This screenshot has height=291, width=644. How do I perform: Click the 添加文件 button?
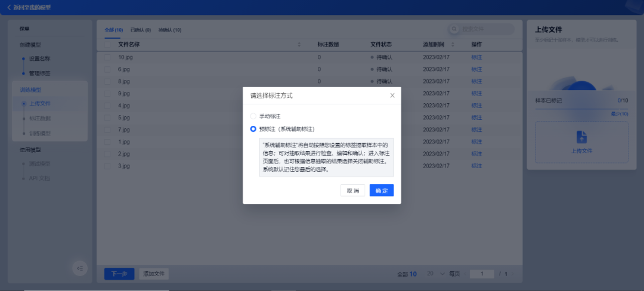tap(154, 274)
